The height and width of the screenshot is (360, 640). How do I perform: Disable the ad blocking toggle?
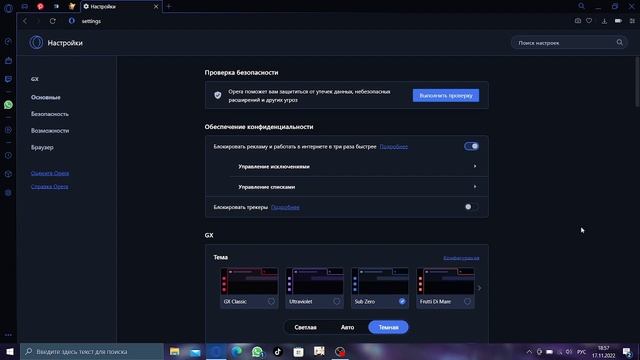point(471,146)
